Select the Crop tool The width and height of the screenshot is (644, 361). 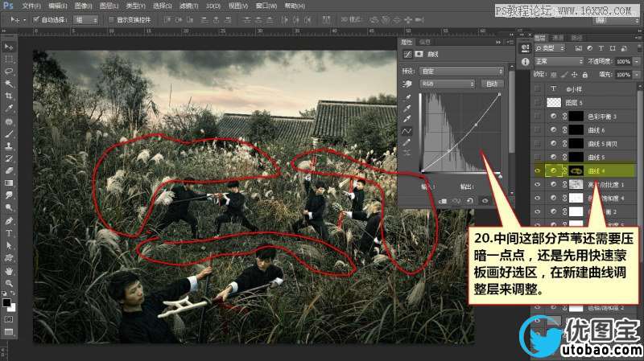click(x=9, y=96)
